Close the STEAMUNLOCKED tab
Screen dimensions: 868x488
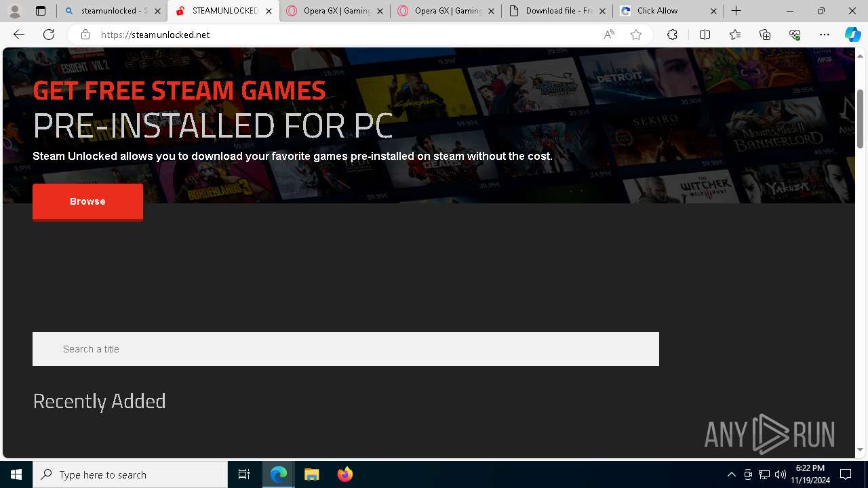pyautogui.click(x=269, y=11)
